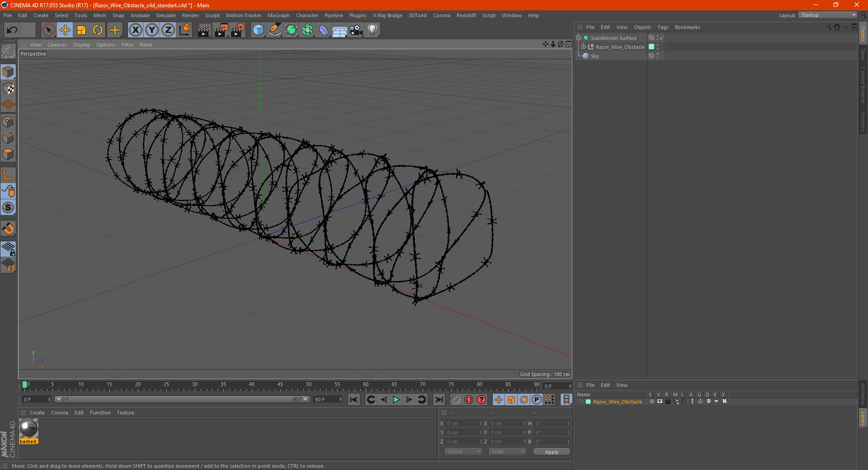The image size is (868, 470).
Task: Click Record Active Objects button
Action: click(456, 399)
